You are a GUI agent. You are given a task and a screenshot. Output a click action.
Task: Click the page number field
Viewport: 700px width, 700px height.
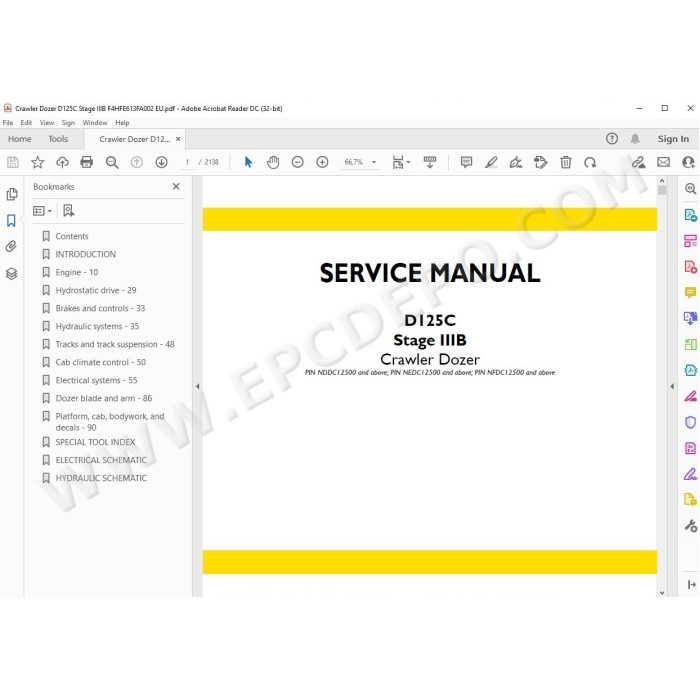[x=188, y=162]
